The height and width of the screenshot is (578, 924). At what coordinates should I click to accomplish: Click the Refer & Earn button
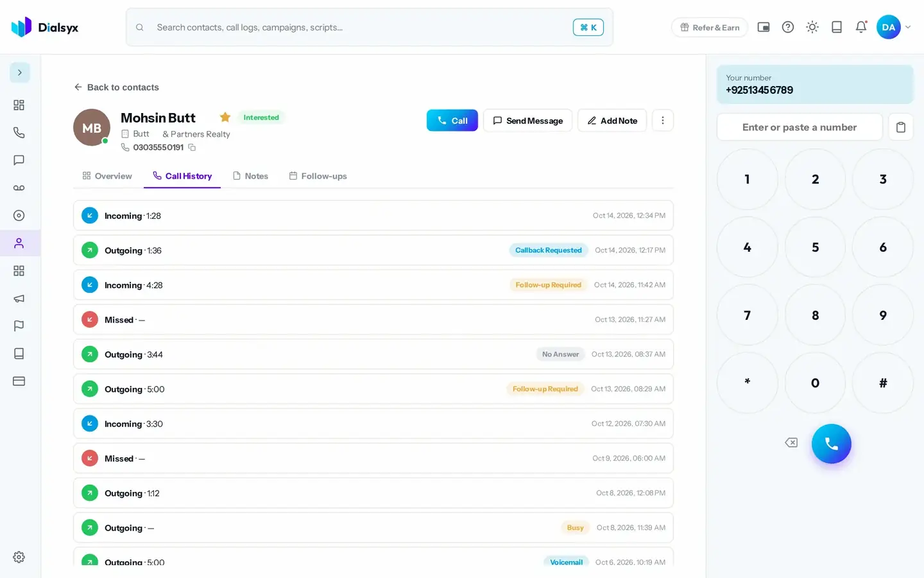(x=710, y=28)
